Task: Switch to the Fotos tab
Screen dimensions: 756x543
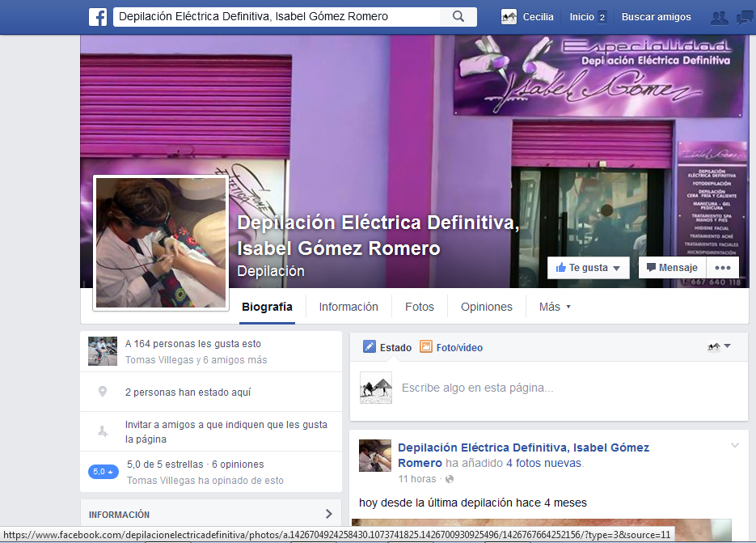Action: (x=419, y=307)
